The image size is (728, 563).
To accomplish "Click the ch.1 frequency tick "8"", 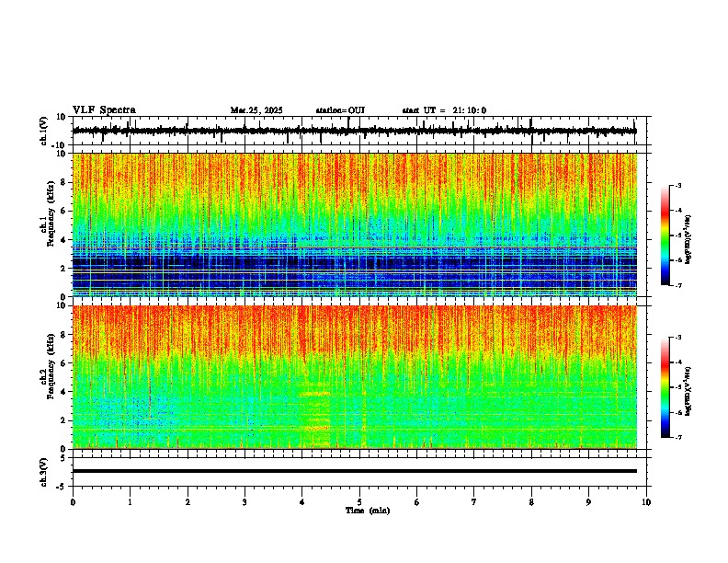I will click(x=64, y=182).
